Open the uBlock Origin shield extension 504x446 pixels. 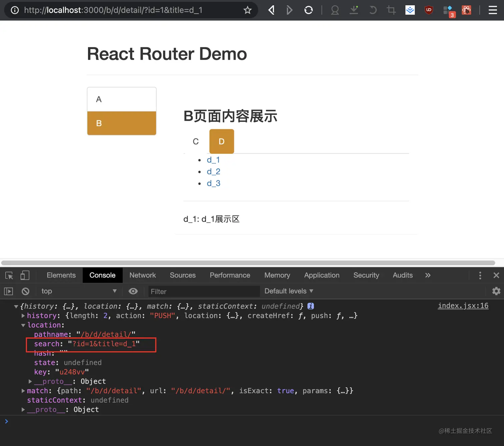point(429,10)
